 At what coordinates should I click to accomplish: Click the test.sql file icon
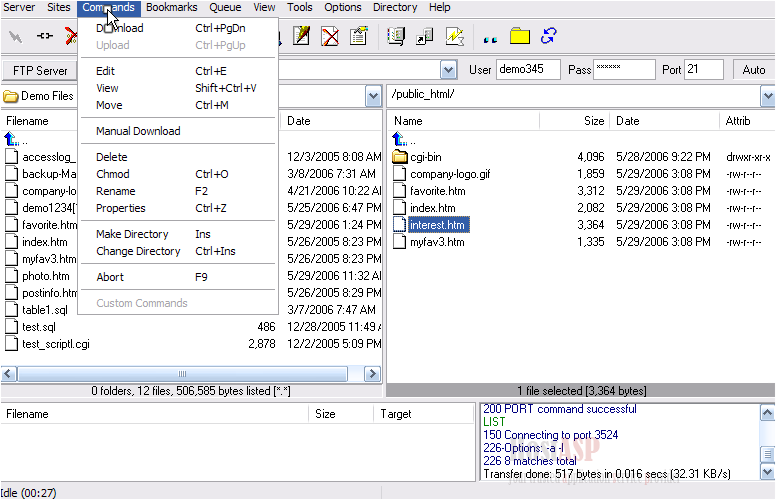[11, 327]
